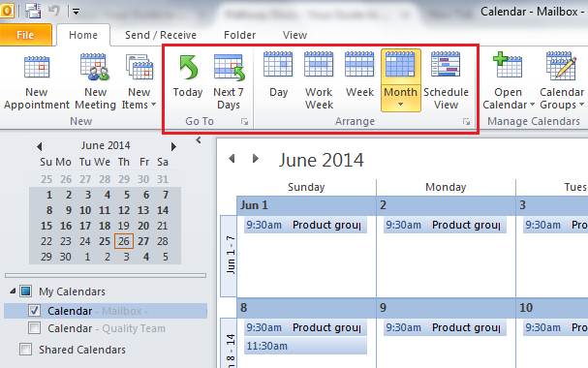588x368 pixels.
Task: Select June 15 in mini calendar
Action: [x=46, y=226]
